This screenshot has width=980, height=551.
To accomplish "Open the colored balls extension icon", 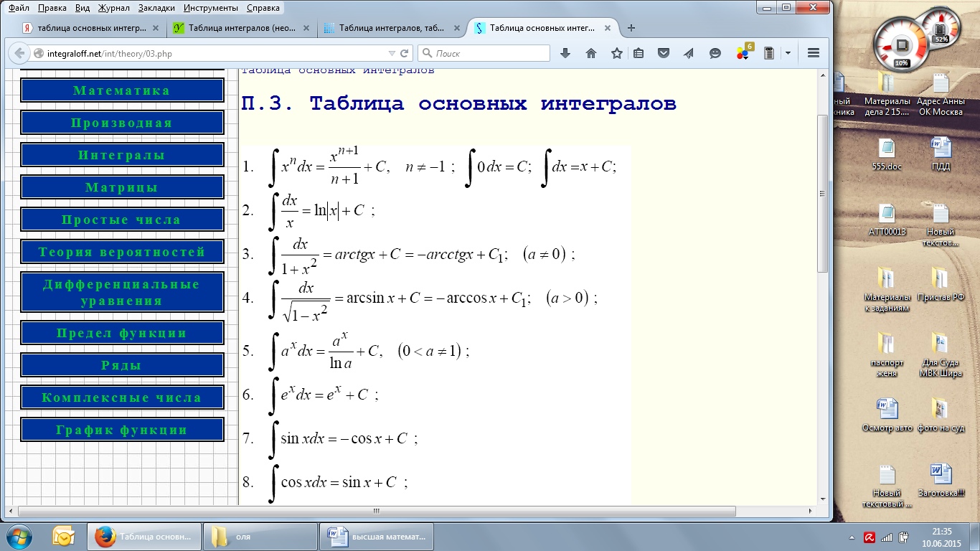I will (743, 52).
